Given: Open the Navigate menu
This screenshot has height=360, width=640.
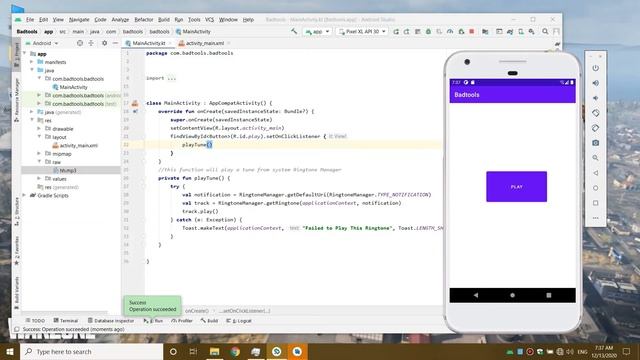Looking at the screenshot, I should pos(79,20).
